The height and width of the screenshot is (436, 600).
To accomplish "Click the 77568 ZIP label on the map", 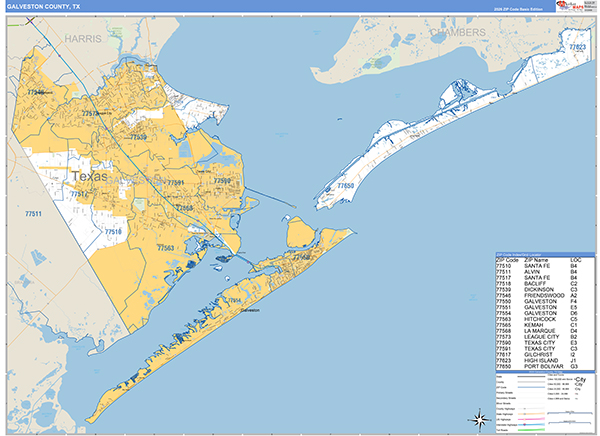I will [184, 208].
